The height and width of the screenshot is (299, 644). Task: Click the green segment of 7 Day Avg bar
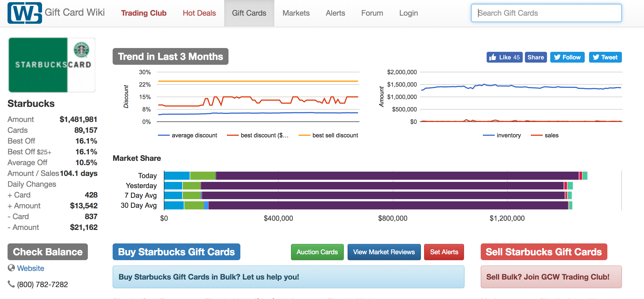[x=192, y=195]
